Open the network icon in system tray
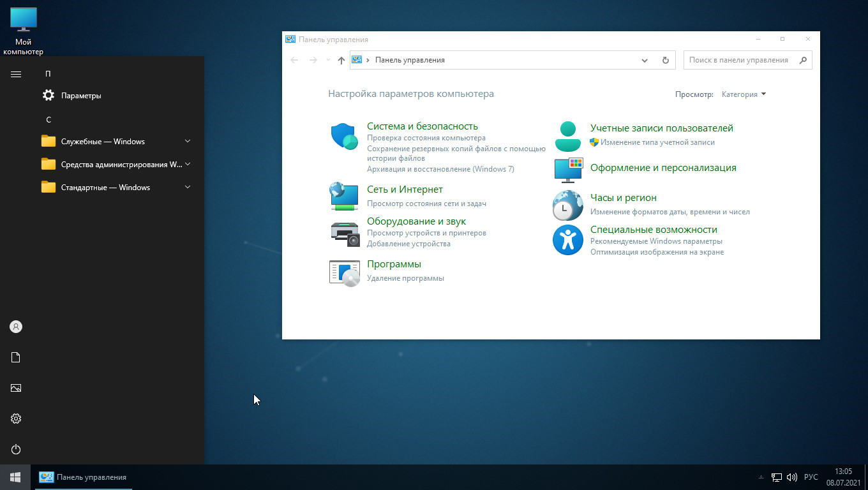The height and width of the screenshot is (490, 868). [x=777, y=477]
